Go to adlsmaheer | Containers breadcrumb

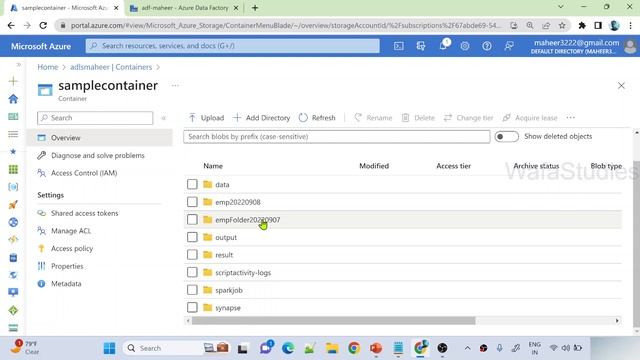coord(111,67)
